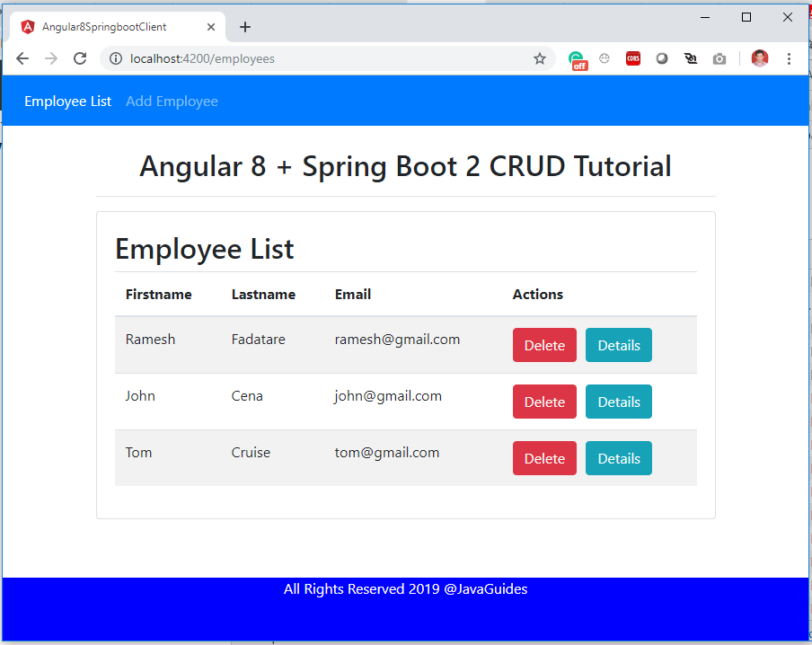Open the Chrome profile avatar
The image size is (812, 645).
(x=760, y=58)
